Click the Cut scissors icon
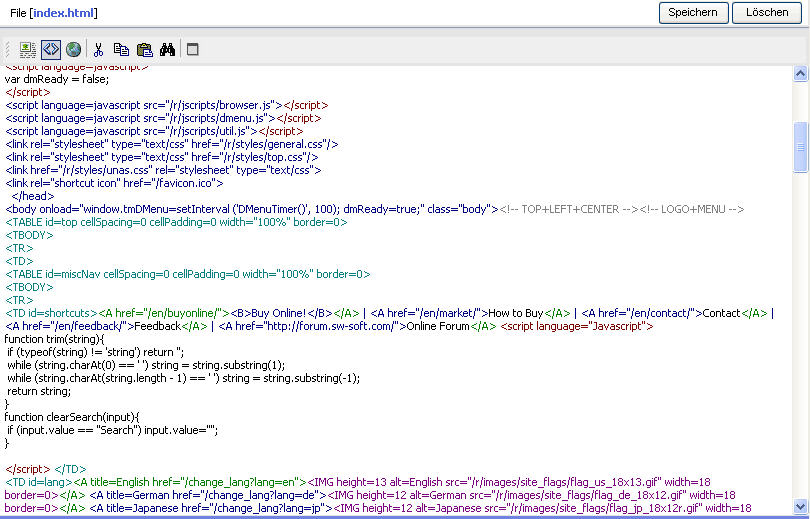The width and height of the screenshot is (810, 519). [x=99, y=49]
